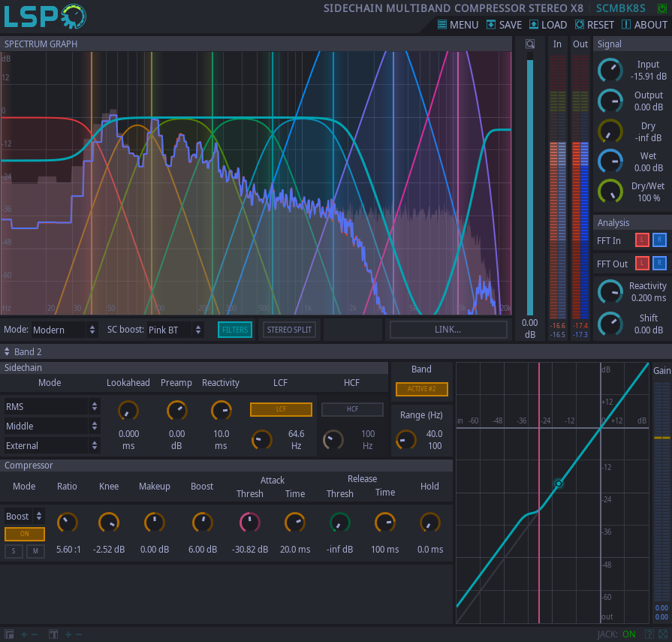Click the Attack Thresh knob
This screenshot has width=672, height=642.
250,523
